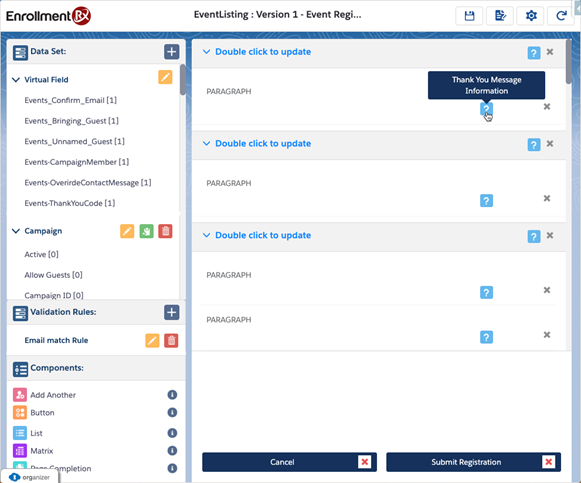Select the Matrix component
Screen dimensions: 581x483
coord(42,451)
